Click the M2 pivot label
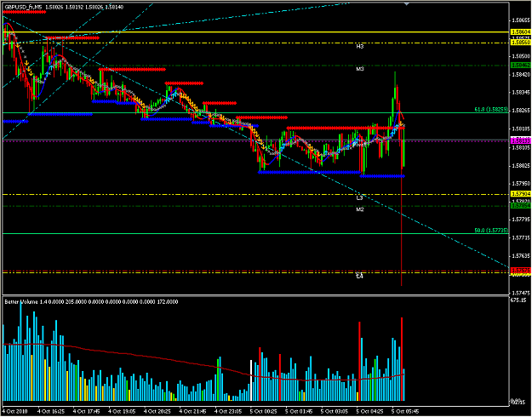Screen dimensions: 532x417 pyautogui.click(x=360, y=209)
